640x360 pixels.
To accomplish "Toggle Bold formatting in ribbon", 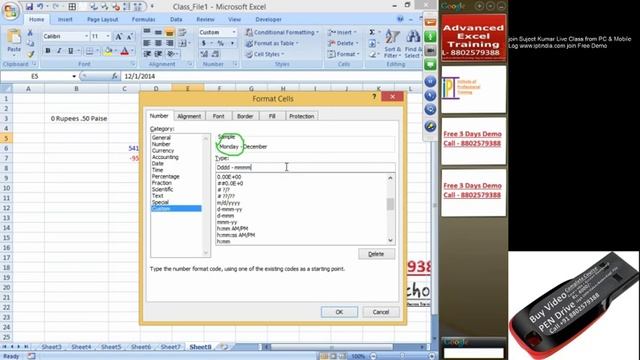I will pos(48,51).
